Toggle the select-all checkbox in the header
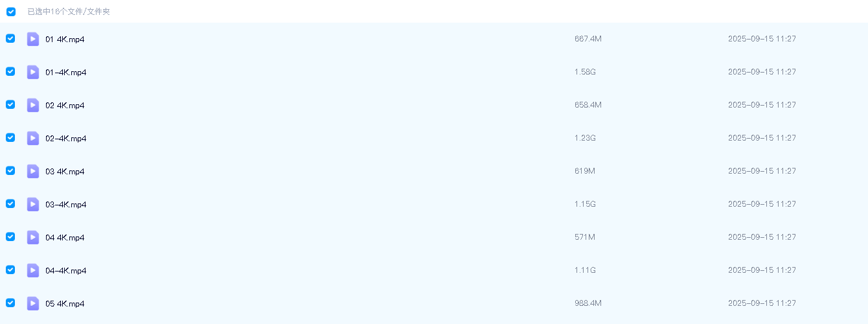Viewport: 868px width, 324px height. pyautogui.click(x=11, y=12)
